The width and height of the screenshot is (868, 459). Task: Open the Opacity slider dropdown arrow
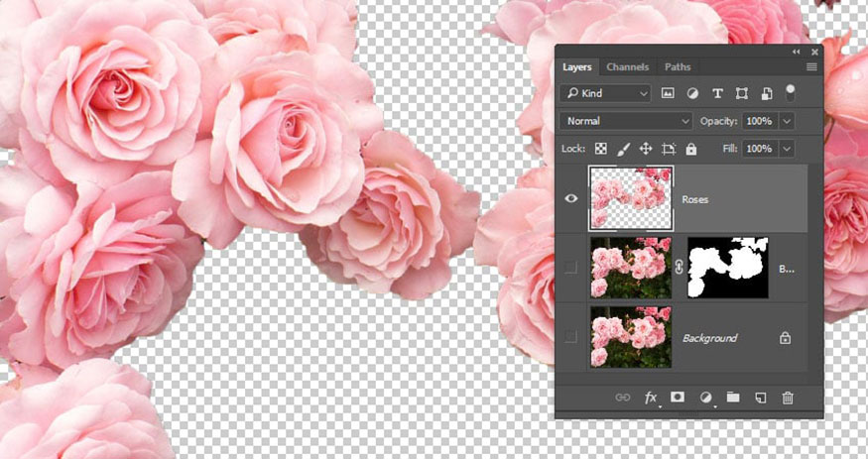click(x=787, y=121)
